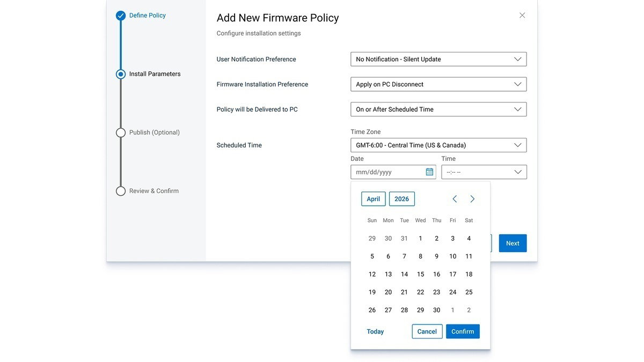This screenshot has height=362, width=644.
Task: Select April 4 in the calendar
Action: click(469, 239)
